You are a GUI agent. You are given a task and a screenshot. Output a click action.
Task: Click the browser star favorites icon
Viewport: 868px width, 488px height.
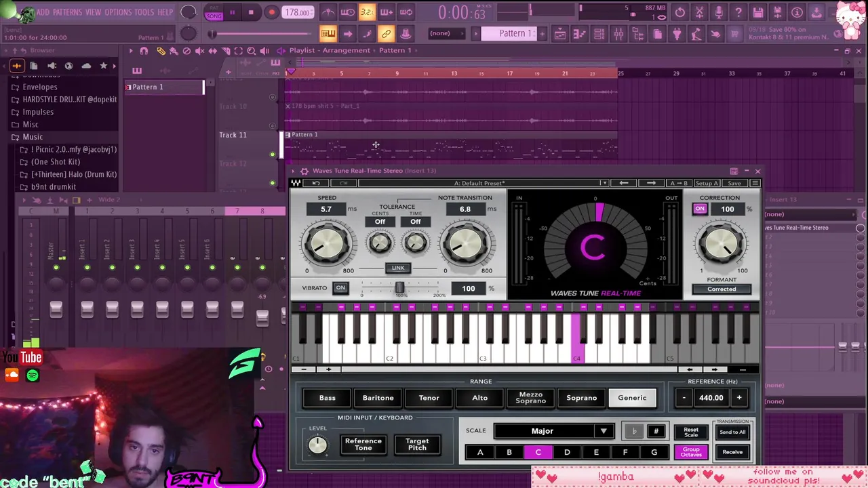104,66
